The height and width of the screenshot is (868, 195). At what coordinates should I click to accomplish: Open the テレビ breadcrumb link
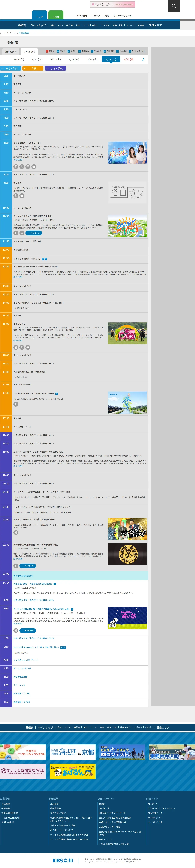(12, 33)
